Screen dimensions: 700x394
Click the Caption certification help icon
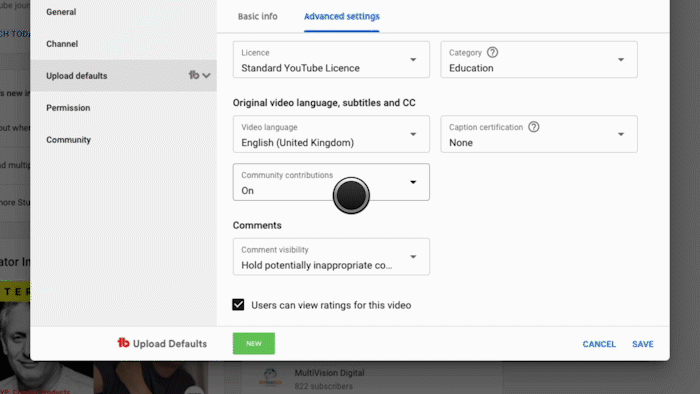[x=533, y=127]
